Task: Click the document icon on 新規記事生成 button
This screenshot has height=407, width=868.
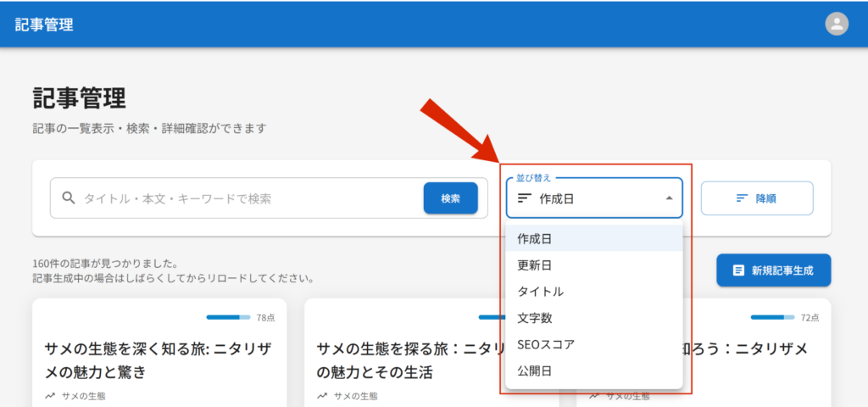Action: [738, 270]
